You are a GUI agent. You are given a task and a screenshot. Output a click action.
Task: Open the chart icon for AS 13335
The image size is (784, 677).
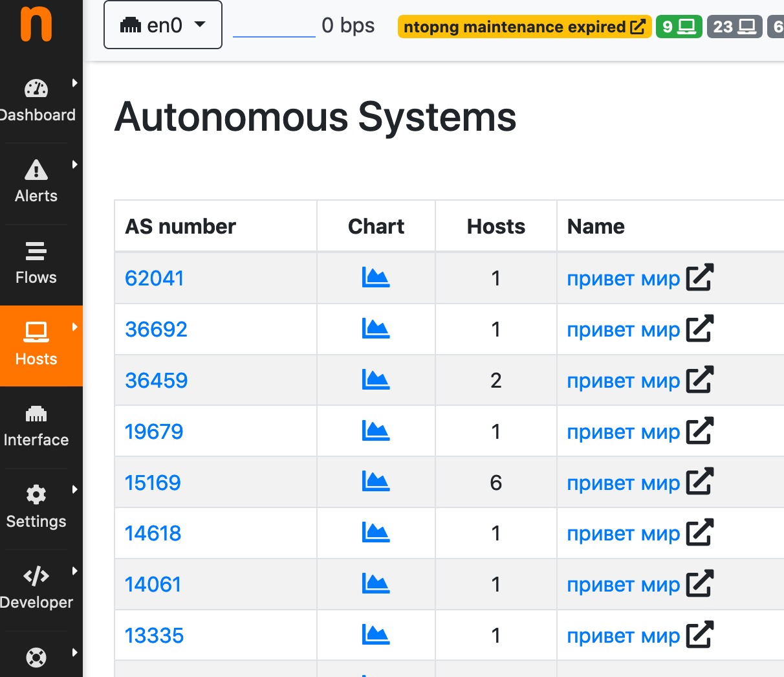[x=375, y=635]
